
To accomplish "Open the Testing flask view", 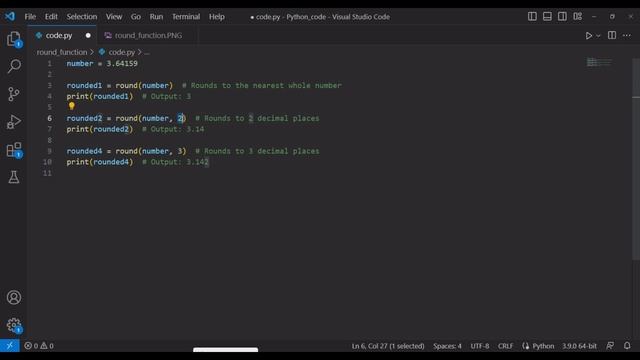I will 14,177.
